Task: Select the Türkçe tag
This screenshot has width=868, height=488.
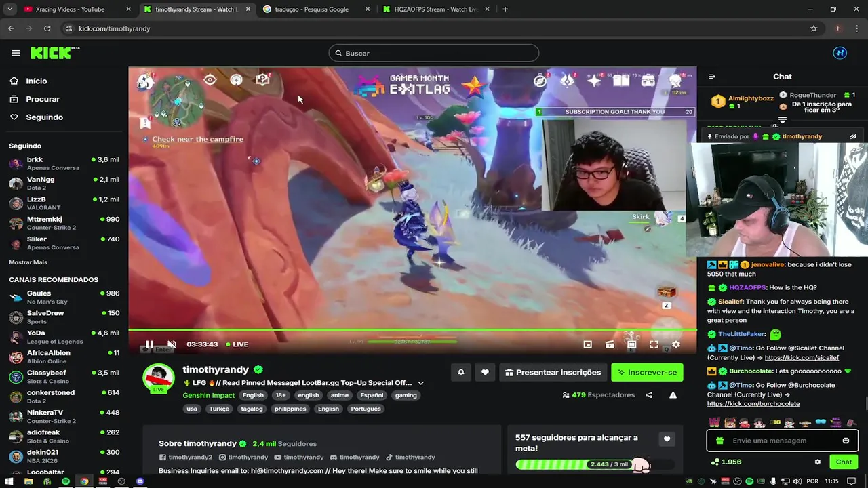Action: coord(219,409)
